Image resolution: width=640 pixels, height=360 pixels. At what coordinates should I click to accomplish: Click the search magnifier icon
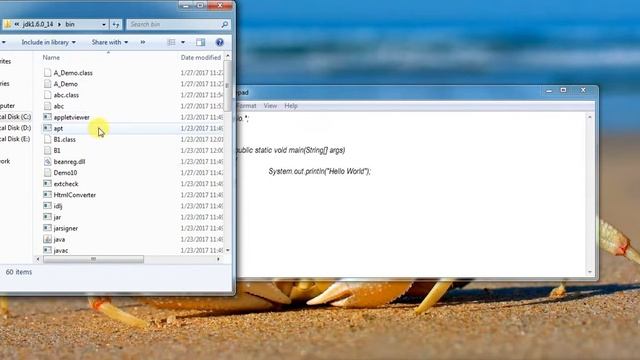point(224,24)
